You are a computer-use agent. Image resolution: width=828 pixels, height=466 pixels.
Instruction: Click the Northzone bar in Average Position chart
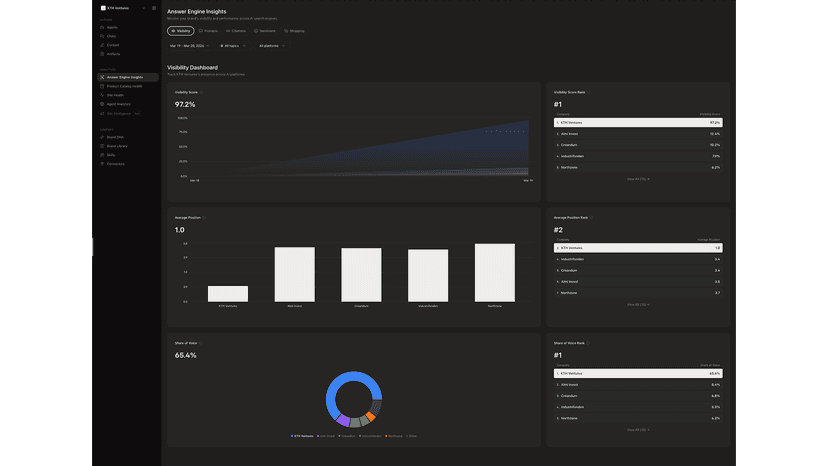click(x=495, y=273)
